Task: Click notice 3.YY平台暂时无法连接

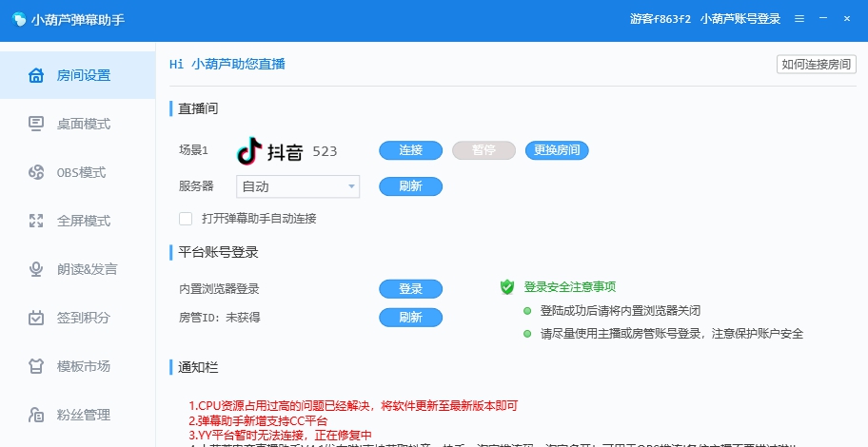Action: (x=280, y=435)
